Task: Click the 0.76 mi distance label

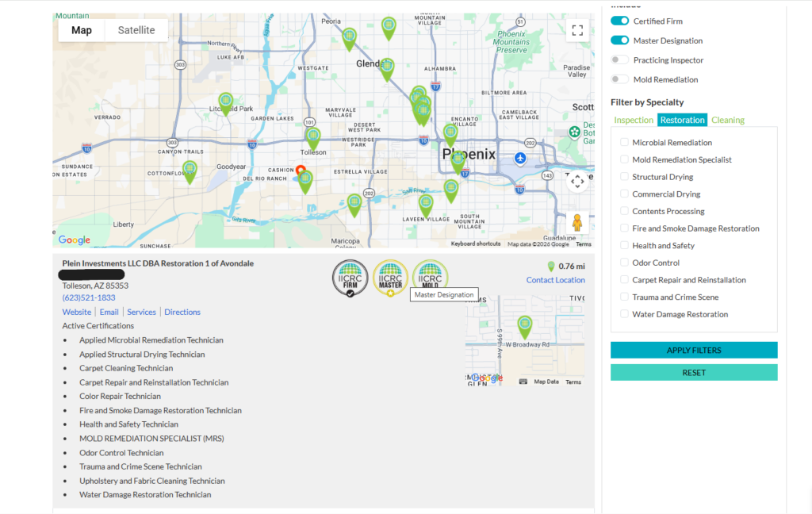Action: coord(572,267)
